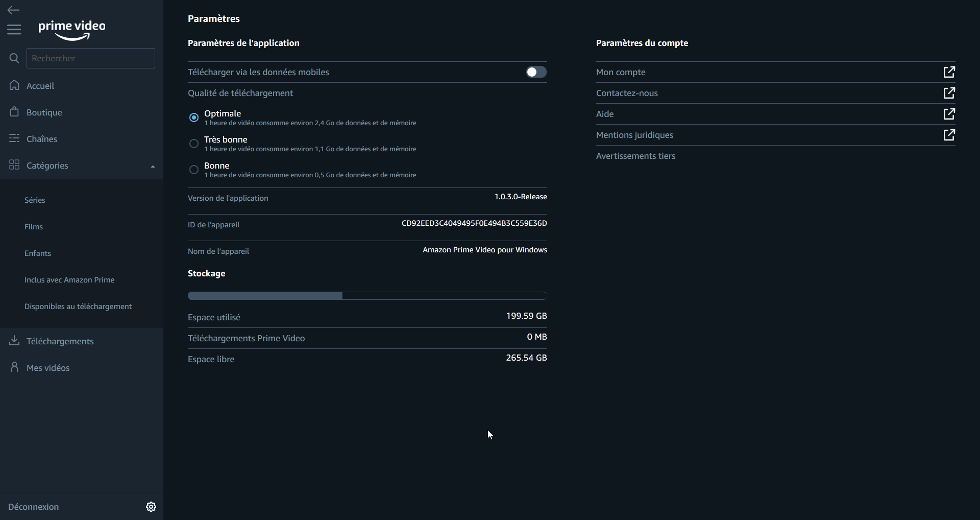The height and width of the screenshot is (520, 980).
Task: Click the Prime Video logo
Action: pyautogui.click(x=72, y=30)
